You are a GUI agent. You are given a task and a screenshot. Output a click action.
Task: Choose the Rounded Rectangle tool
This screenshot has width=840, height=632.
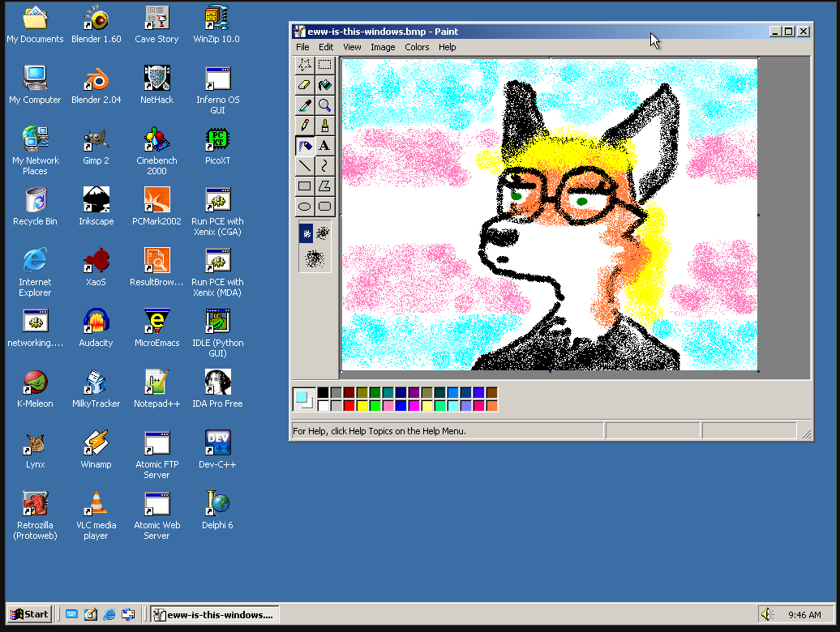[x=324, y=207]
